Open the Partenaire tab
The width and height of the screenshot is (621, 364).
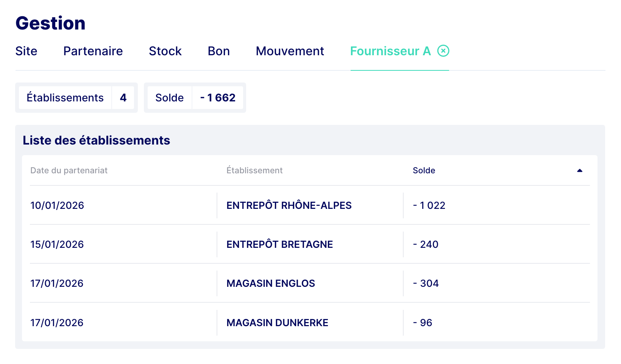(93, 51)
